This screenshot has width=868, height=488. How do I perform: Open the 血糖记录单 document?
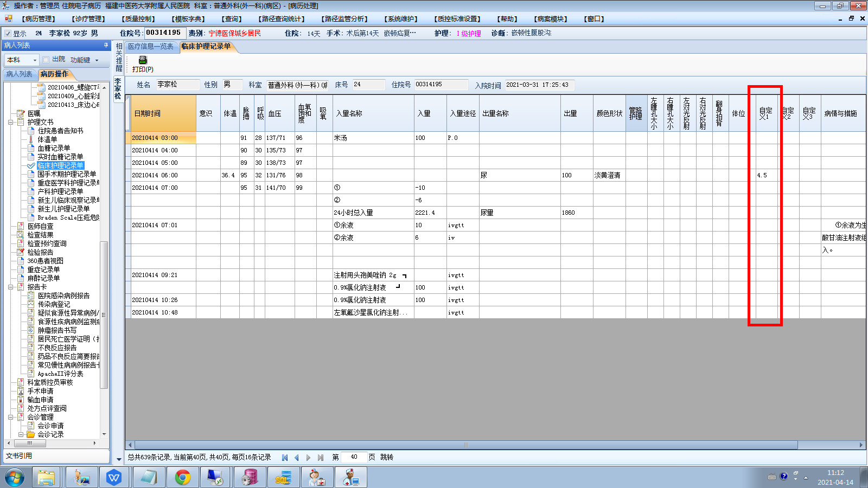pyautogui.click(x=54, y=148)
